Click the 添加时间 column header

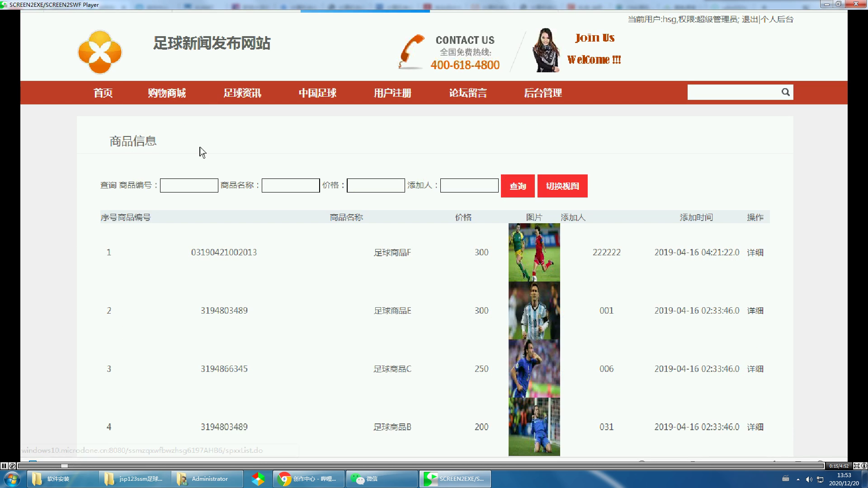(696, 217)
